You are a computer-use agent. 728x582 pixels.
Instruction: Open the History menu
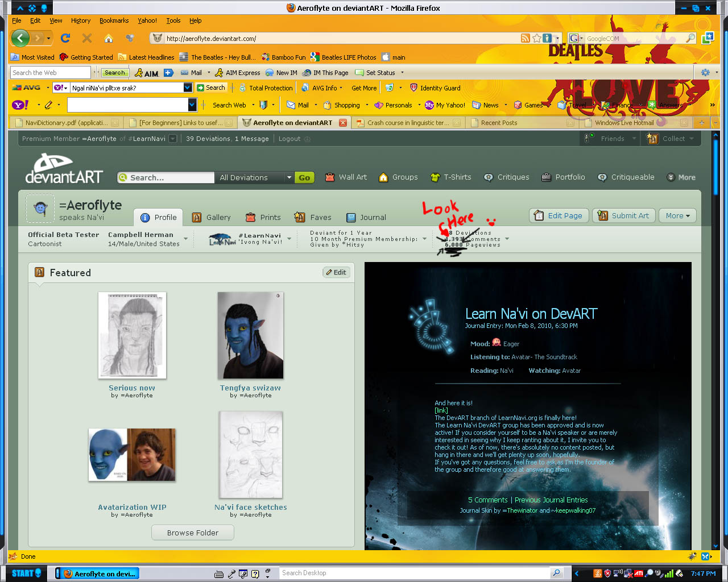pos(81,20)
